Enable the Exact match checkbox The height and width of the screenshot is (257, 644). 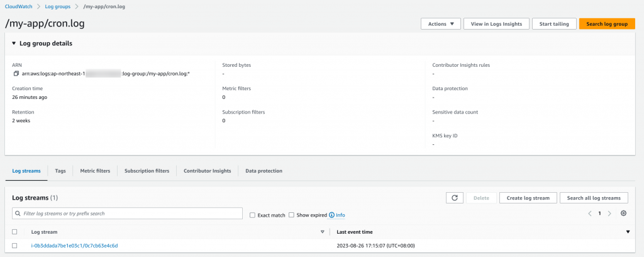coord(252,215)
